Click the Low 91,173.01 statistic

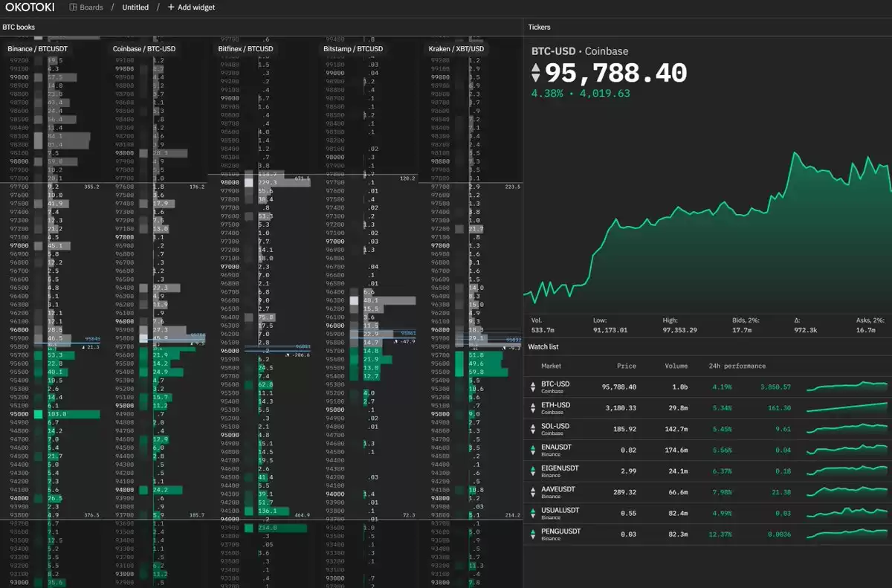click(610, 325)
